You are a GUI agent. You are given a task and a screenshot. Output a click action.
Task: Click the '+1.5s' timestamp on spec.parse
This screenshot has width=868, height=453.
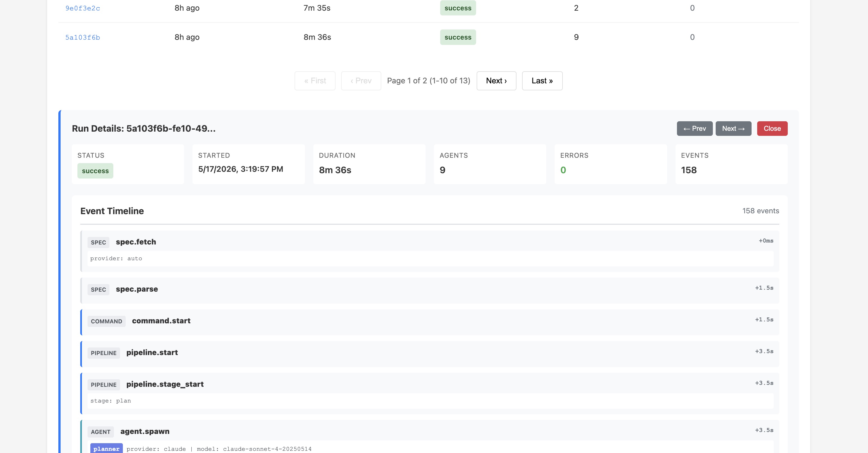coord(764,288)
